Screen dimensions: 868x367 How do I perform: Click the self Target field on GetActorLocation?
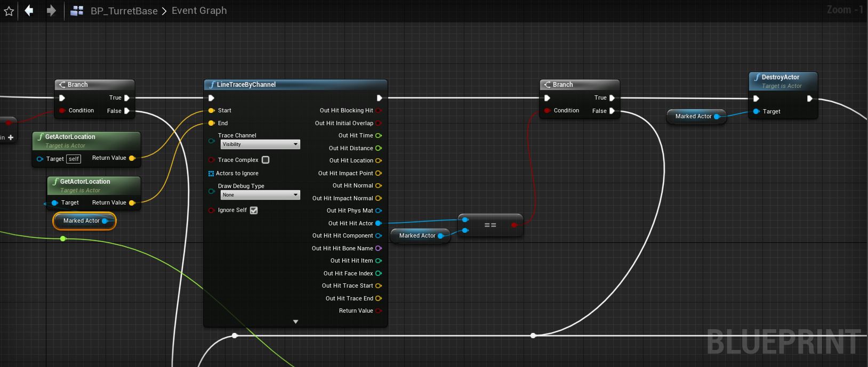pyautogui.click(x=74, y=159)
